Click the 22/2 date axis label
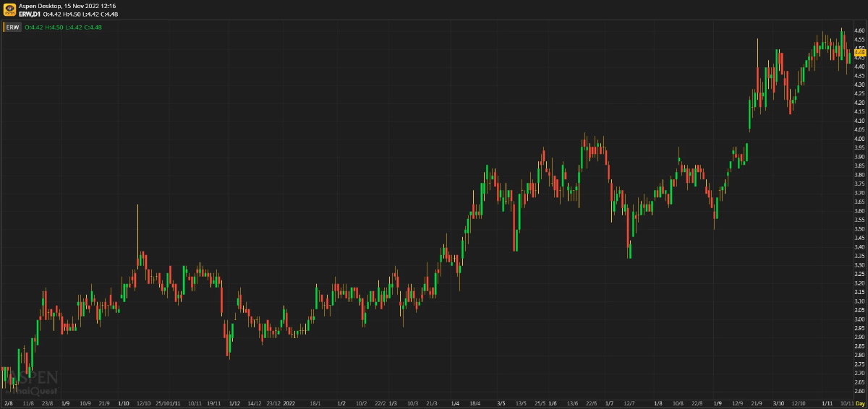The width and height of the screenshot is (868, 409). pyautogui.click(x=381, y=403)
